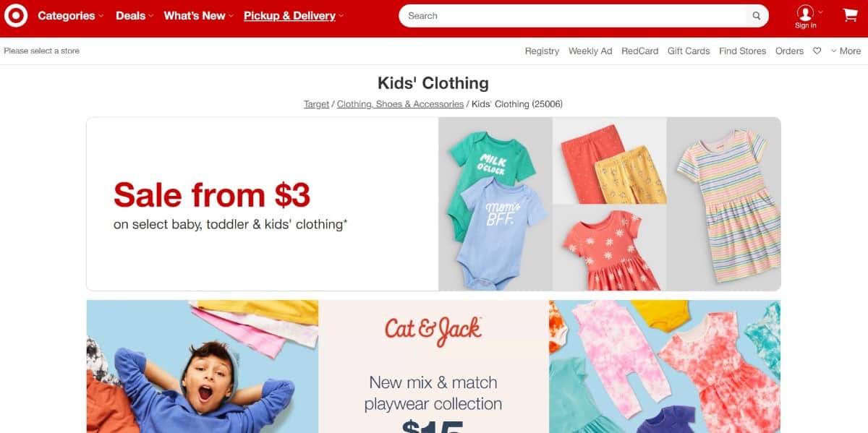Screen dimensions: 868x433
Task: Select the Gift Cards link
Action: (689, 51)
